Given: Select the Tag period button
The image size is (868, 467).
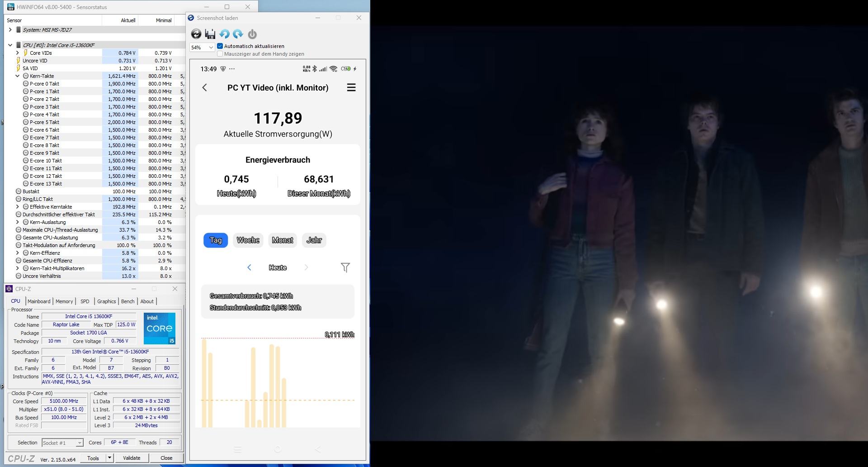Looking at the screenshot, I should click(216, 240).
